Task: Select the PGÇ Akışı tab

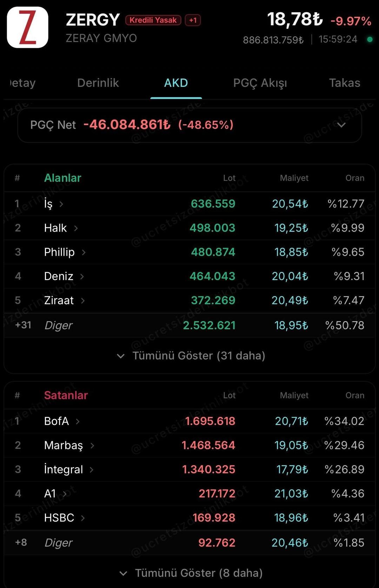Action: click(260, 83)
